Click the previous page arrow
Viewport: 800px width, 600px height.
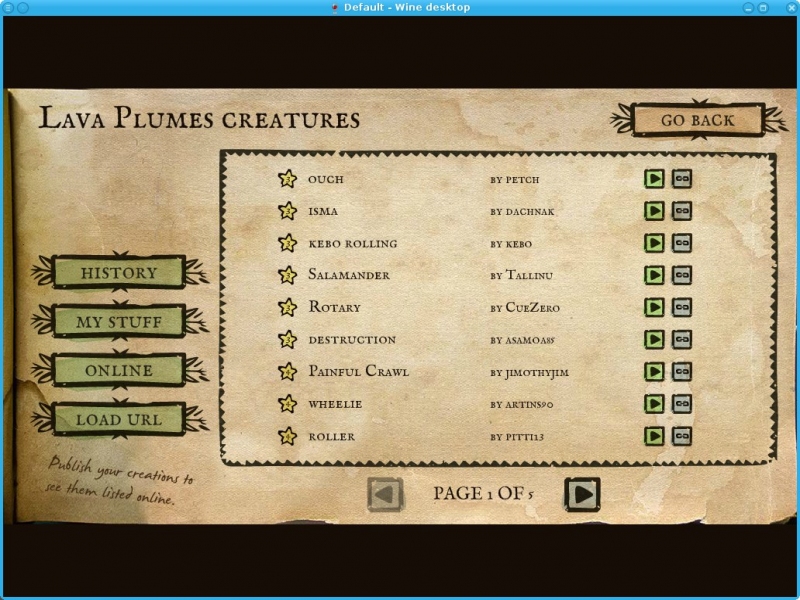click(385, 494)
